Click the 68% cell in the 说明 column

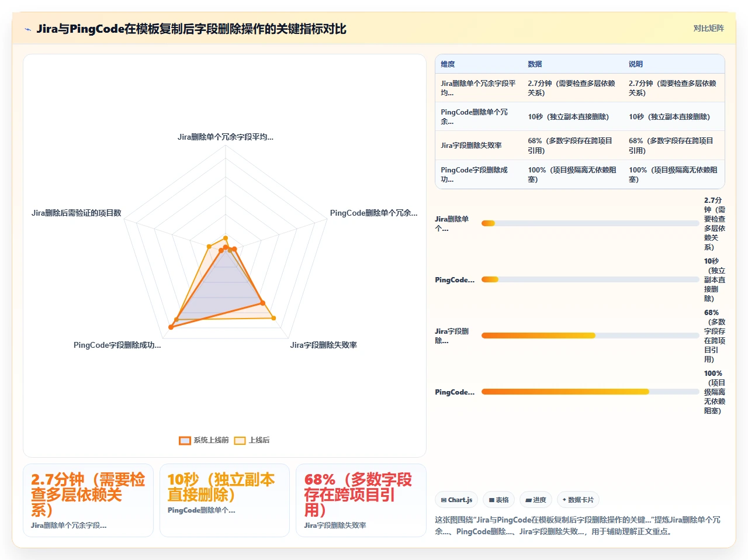(673, 146)
